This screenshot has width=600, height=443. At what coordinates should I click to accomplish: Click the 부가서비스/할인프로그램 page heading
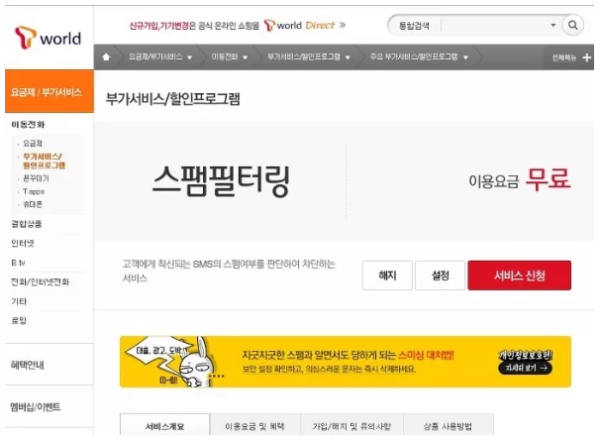[173, 99]
